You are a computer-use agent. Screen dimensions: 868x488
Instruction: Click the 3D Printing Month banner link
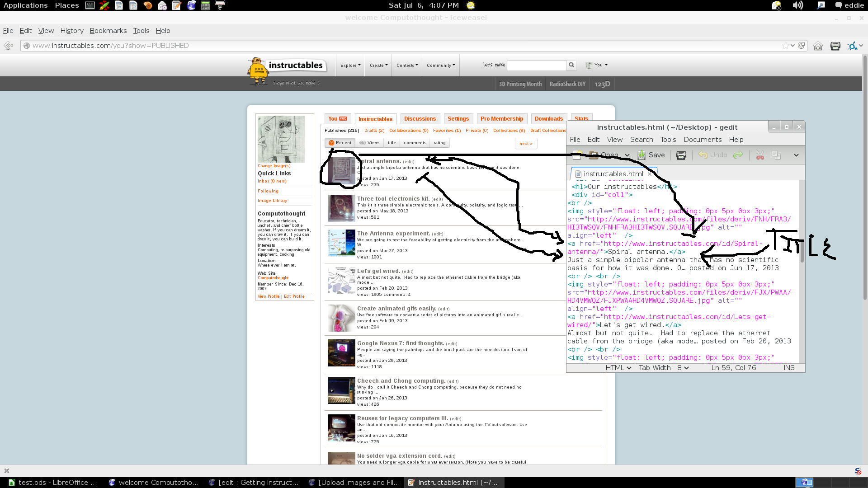click(x=520, y=84)
